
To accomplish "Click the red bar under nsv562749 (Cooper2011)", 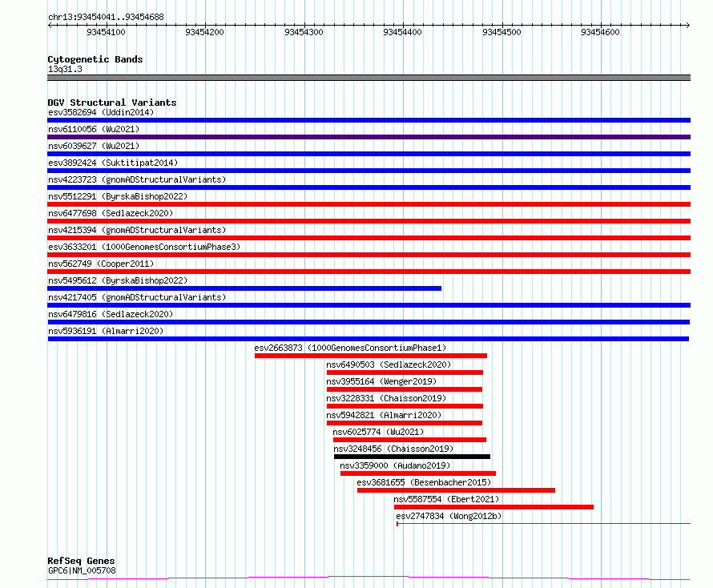I will 369,272.
